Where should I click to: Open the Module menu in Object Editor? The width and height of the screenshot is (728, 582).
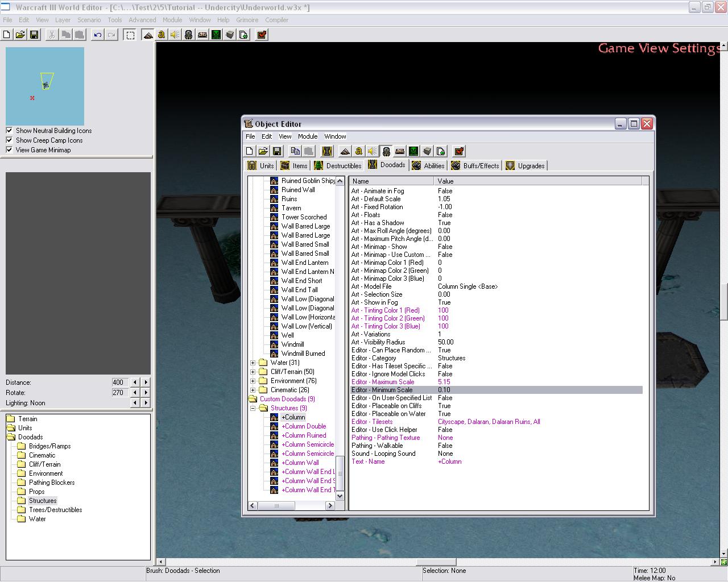point(307,136)
